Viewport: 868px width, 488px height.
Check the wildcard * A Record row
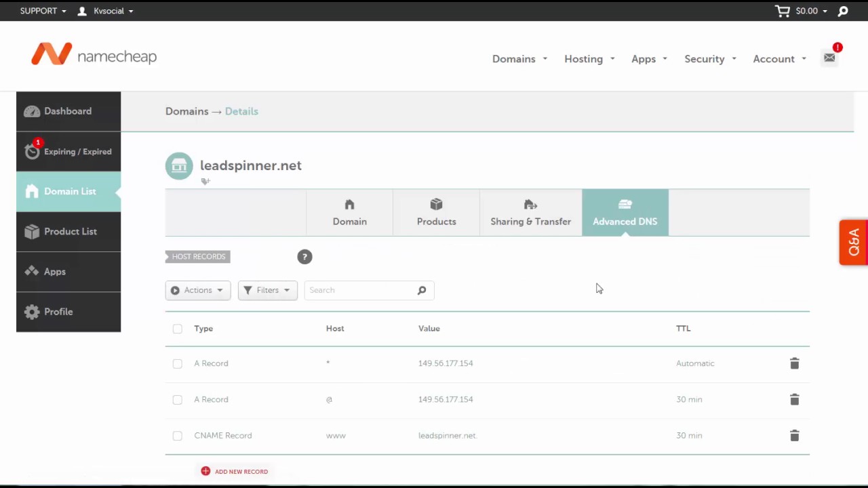pos(177,363)
